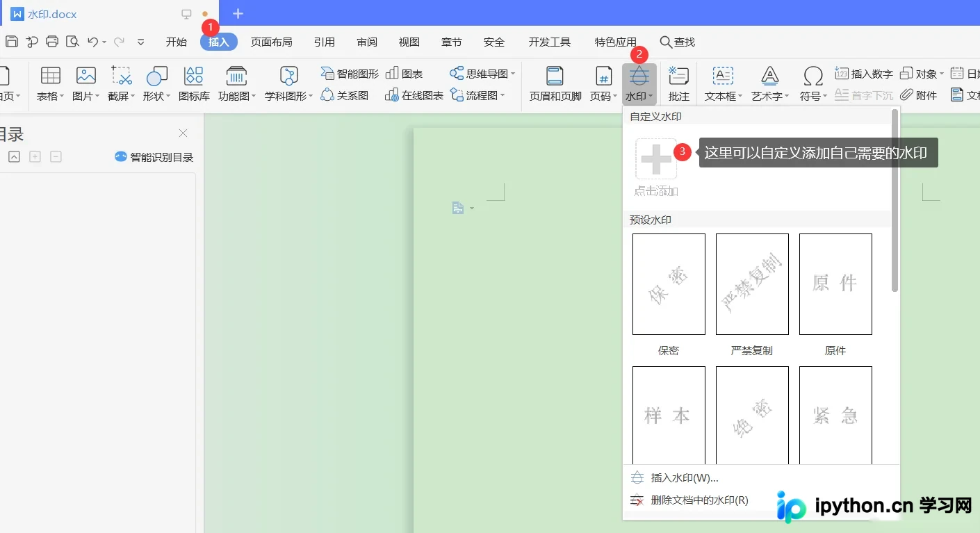Image resolution: width=980 pixels, height=533 pixels.
Task: Click the 文本框 text box icon
Action: [724, 76]
